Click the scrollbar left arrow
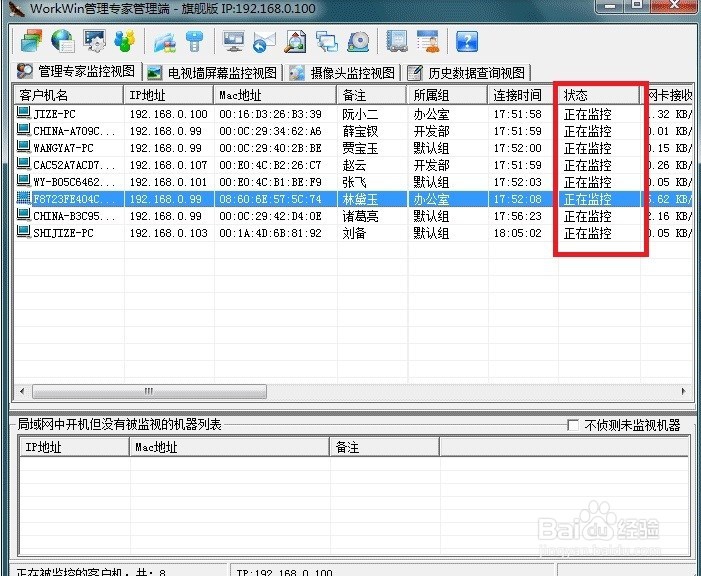 coord(22,391)
